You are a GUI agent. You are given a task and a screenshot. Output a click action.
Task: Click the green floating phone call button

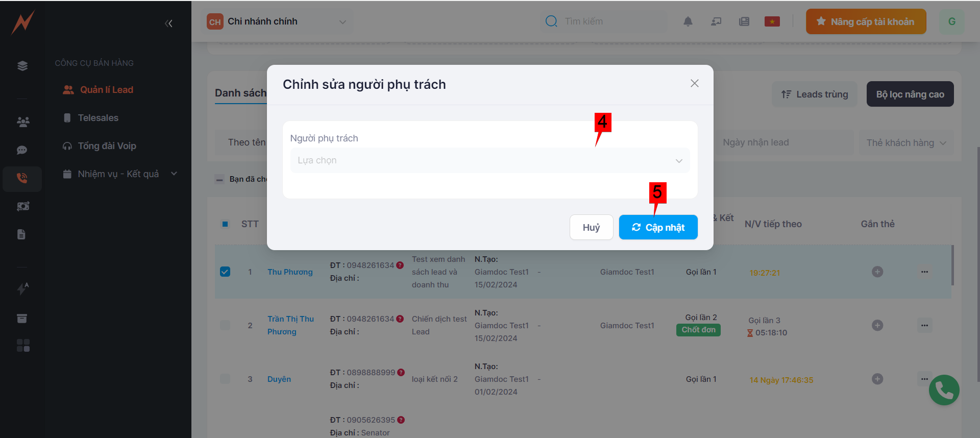[x=944, y=390]
